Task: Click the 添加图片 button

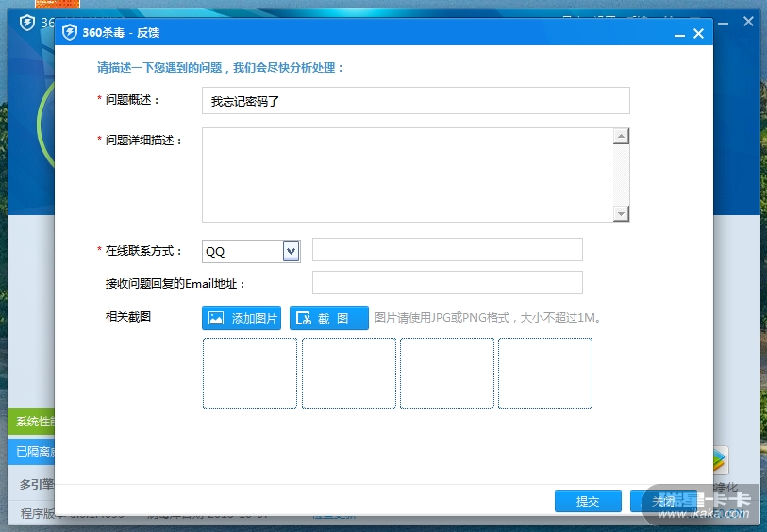Action: point(242,318)
